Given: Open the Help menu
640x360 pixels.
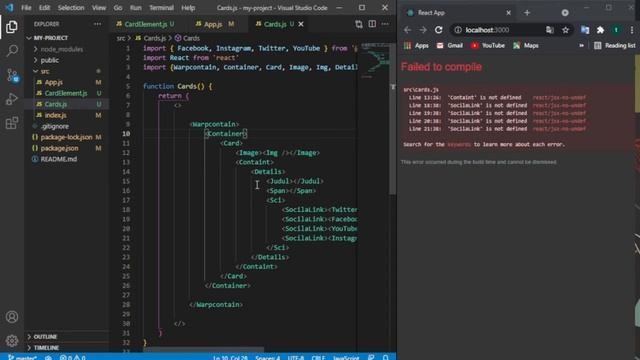Looking at the screenshot, I should (188, 8).
